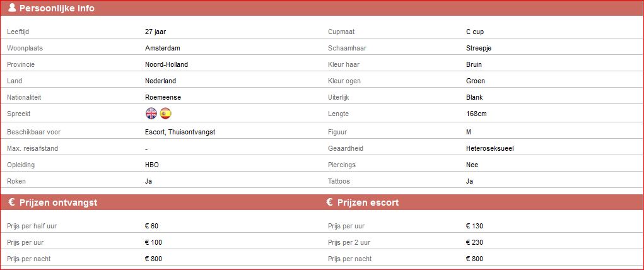
Task: Select the Persoonlijke info header title
Action: [x=57, y=8]
